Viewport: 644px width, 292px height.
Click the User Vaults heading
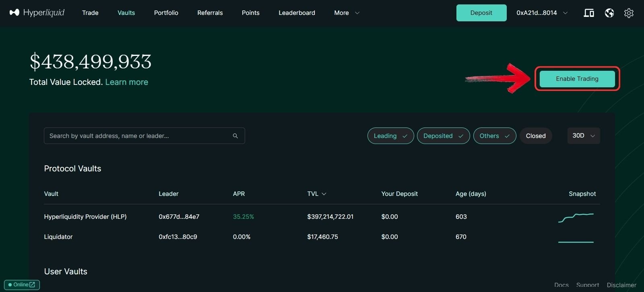[x=66, y=271]
